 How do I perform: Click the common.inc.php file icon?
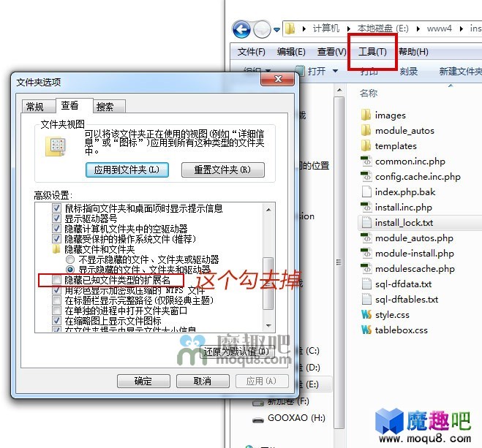[x=366, y=162]
